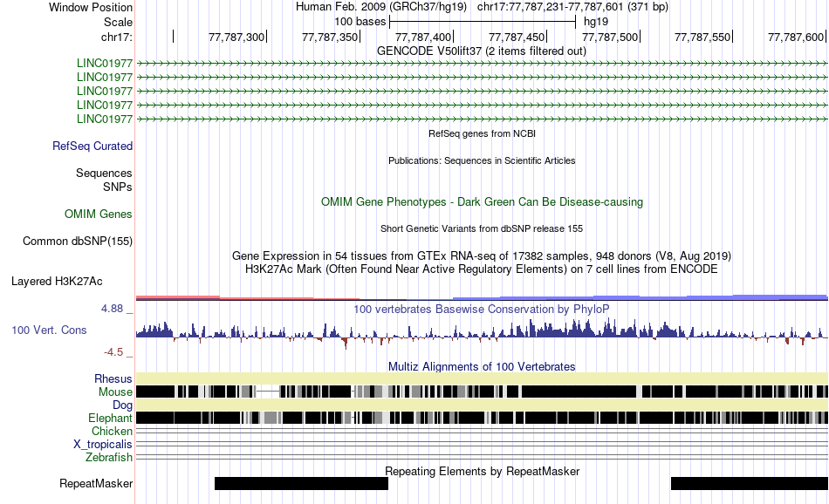The height and width of the screenshot is (504, 829).
Task: Click the Elephant alignment label
Action: click(110, 419)
